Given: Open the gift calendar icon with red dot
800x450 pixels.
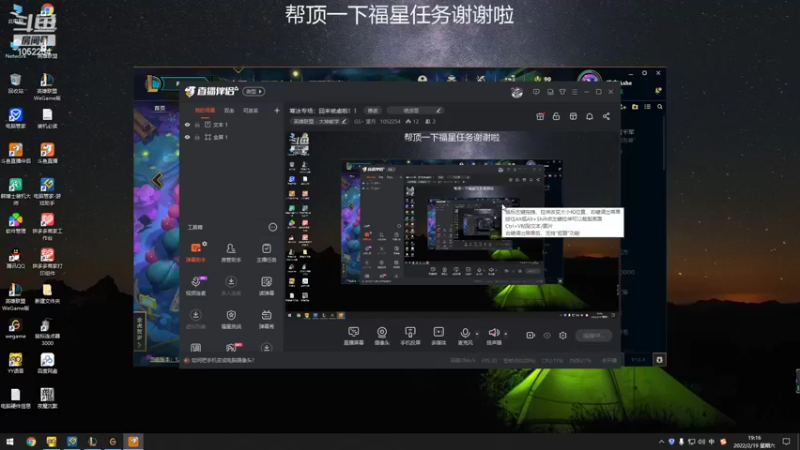Looking at the screenshot, I should click(540, 116).
